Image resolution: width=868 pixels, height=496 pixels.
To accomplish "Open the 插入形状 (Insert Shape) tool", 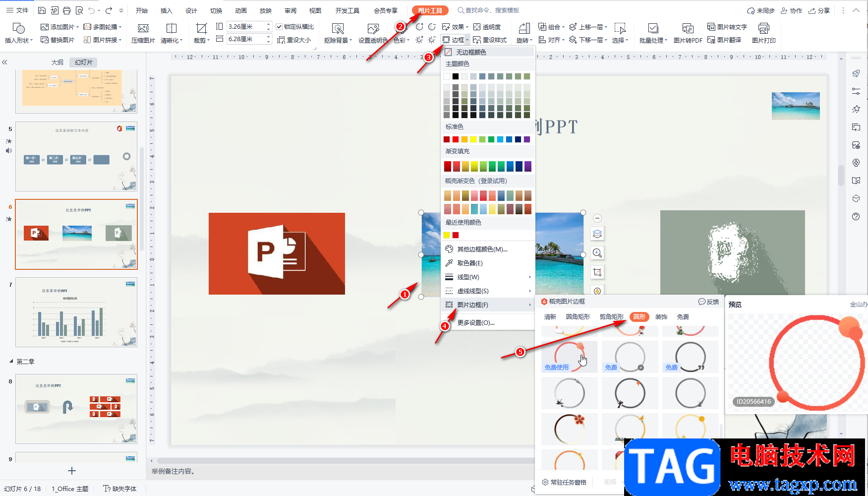I will coord(18,33).
